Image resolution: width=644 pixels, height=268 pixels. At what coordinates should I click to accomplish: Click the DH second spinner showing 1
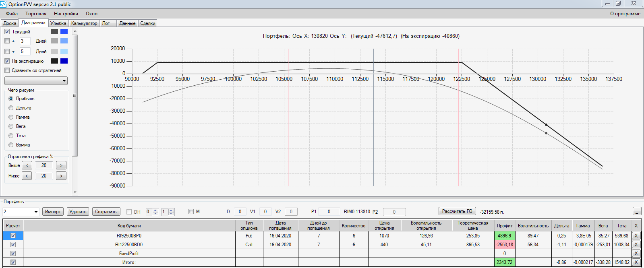168,212
